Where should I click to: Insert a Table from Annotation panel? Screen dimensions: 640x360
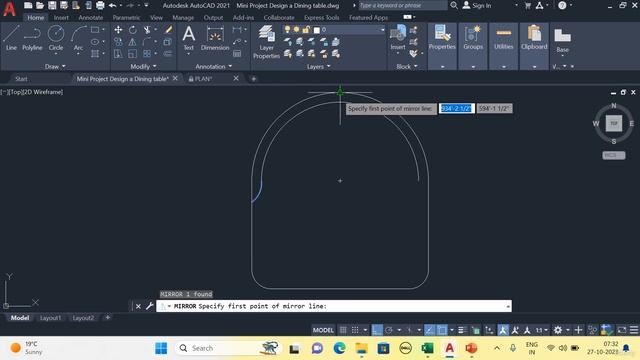(237, 53)
